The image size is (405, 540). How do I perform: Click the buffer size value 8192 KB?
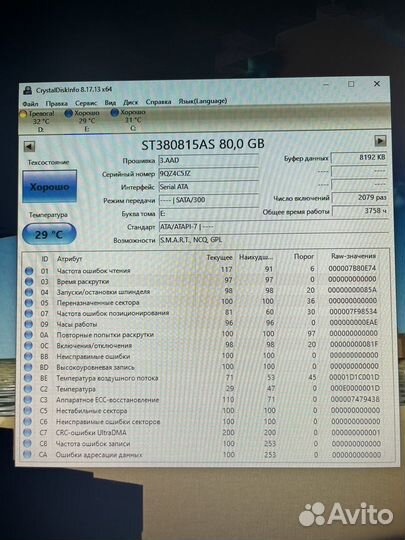[359, 157]
